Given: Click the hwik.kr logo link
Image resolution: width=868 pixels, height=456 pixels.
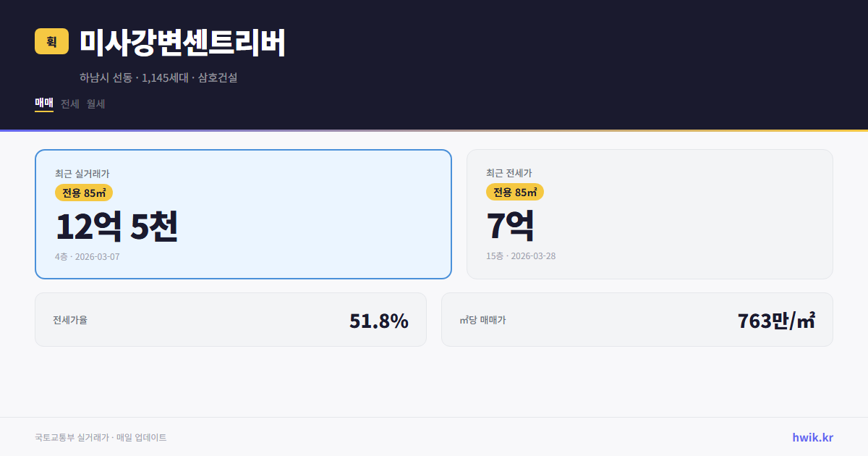Looking at the screenshot, I should coord(812,436).
